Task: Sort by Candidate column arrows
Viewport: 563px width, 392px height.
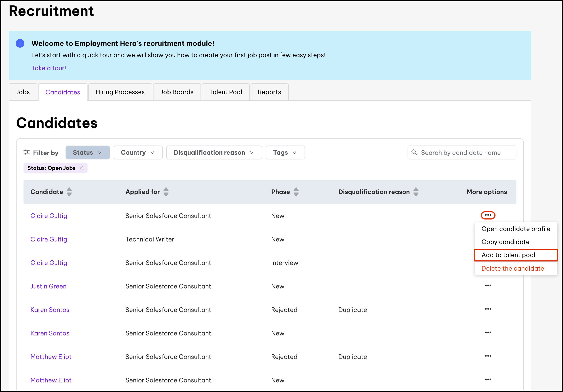Action: click(69, 192)
